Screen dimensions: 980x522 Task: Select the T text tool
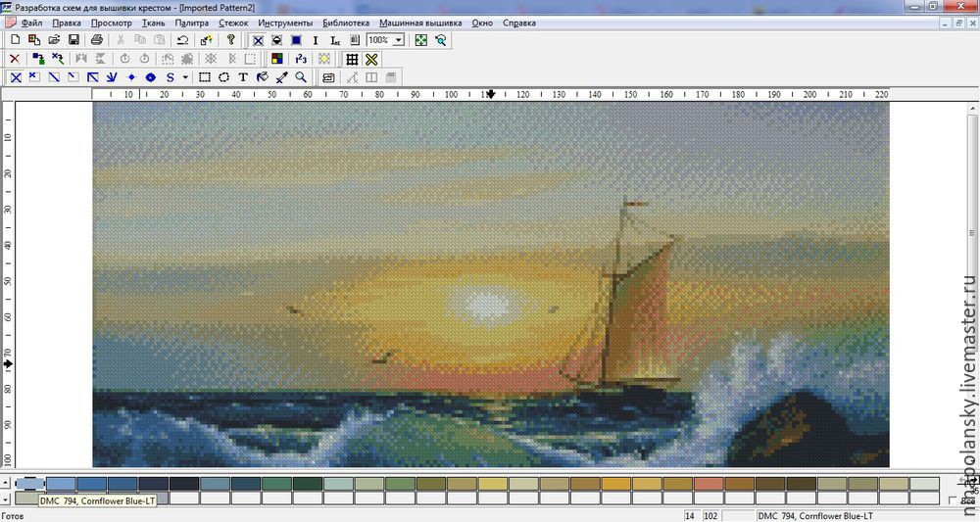tap(243, 77)
